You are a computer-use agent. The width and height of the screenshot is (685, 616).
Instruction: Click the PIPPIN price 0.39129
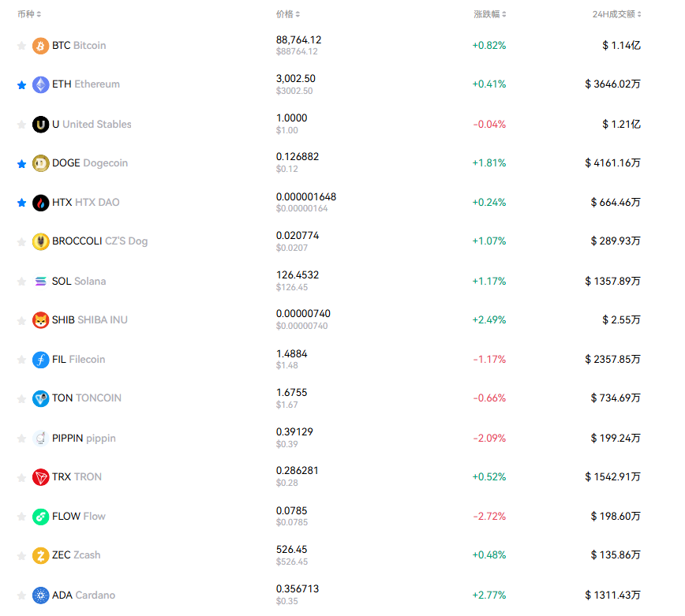point(294,431)
